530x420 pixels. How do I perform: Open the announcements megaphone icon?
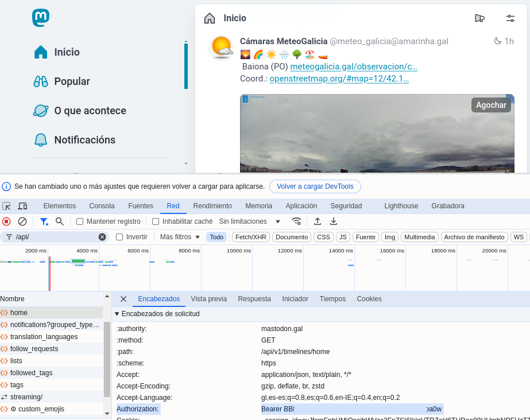coord(480,18)
